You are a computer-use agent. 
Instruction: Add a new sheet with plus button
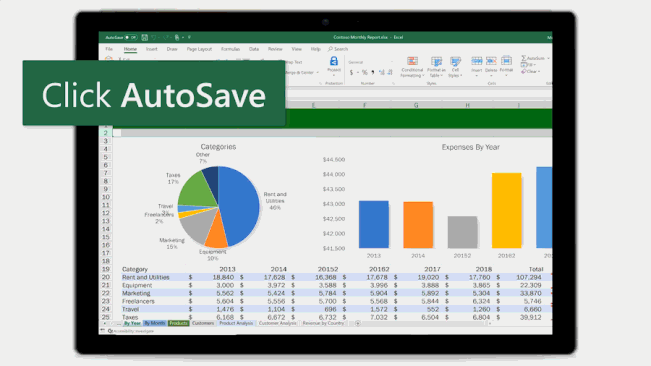[x=357, y=323]
